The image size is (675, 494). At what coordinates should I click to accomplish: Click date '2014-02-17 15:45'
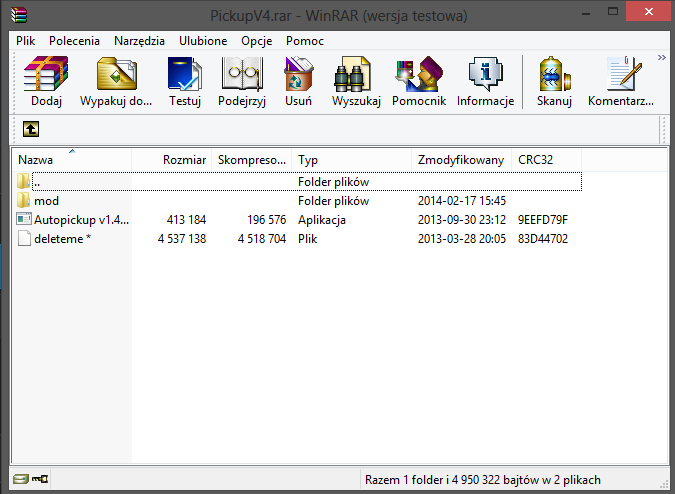click(461, 201)
